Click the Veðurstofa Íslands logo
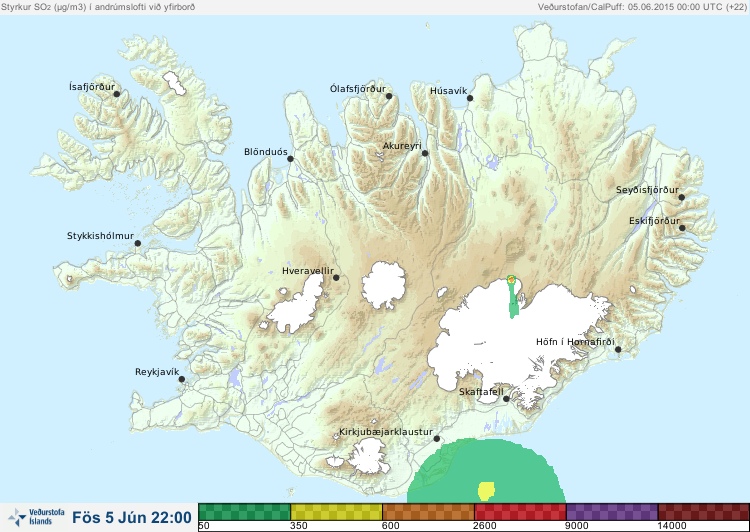The height and width of the screenshot is (532, 750). tap(36, 517)
